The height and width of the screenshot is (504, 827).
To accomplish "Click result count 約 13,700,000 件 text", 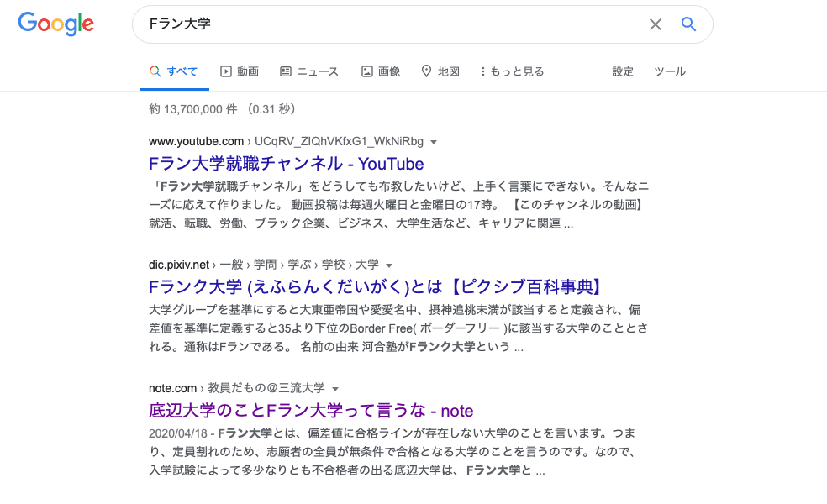I will point(193,109).
